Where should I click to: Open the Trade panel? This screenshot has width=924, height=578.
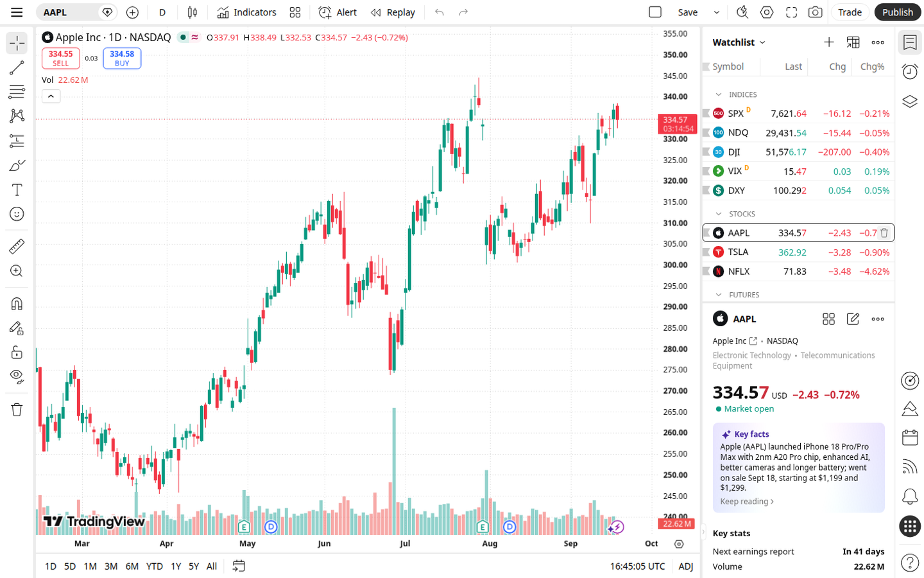click(850, 12)
